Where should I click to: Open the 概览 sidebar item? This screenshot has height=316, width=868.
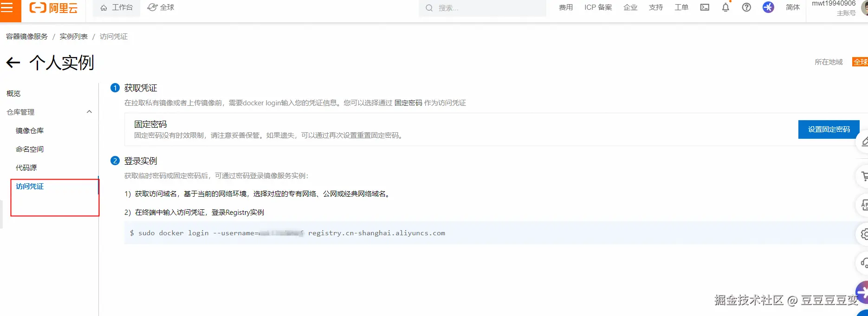click(x=13, y=94)
